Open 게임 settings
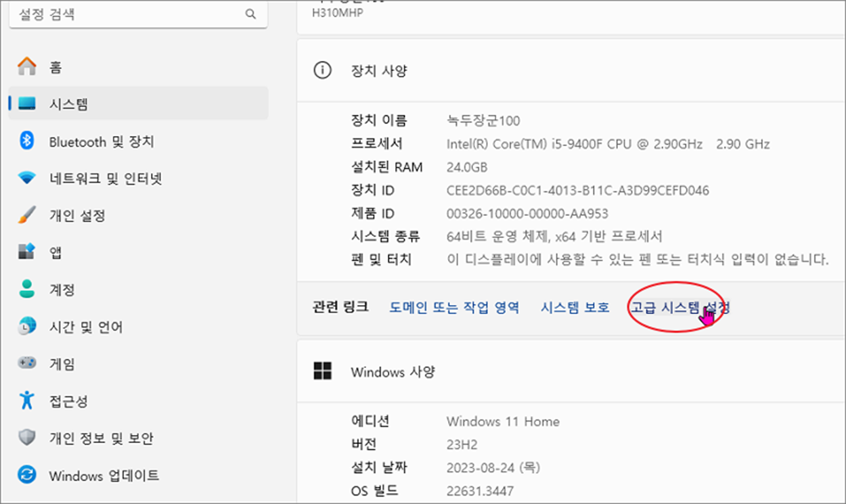846x504 pixels. (139, 364)
